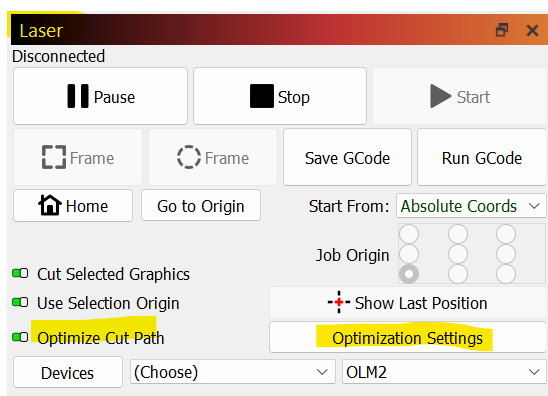Click the Run GCode button

[x=482, y=157]
